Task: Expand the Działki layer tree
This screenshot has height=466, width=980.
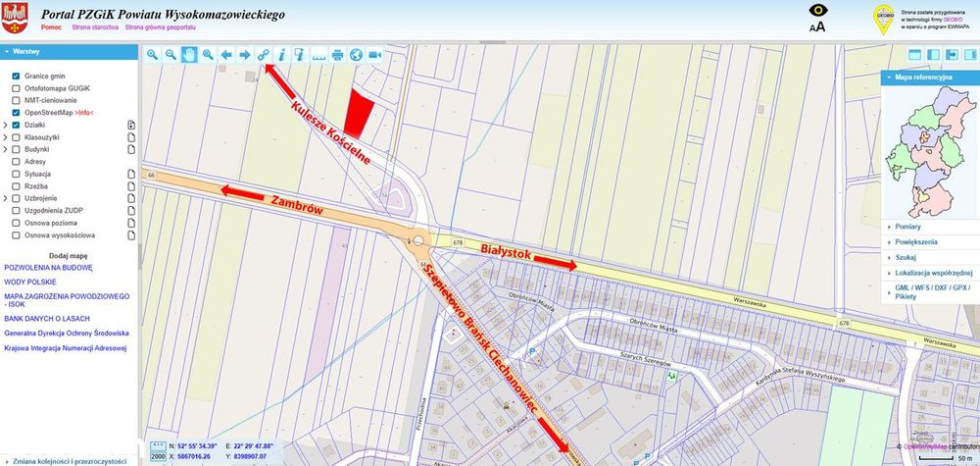Action: click(6, 126)
